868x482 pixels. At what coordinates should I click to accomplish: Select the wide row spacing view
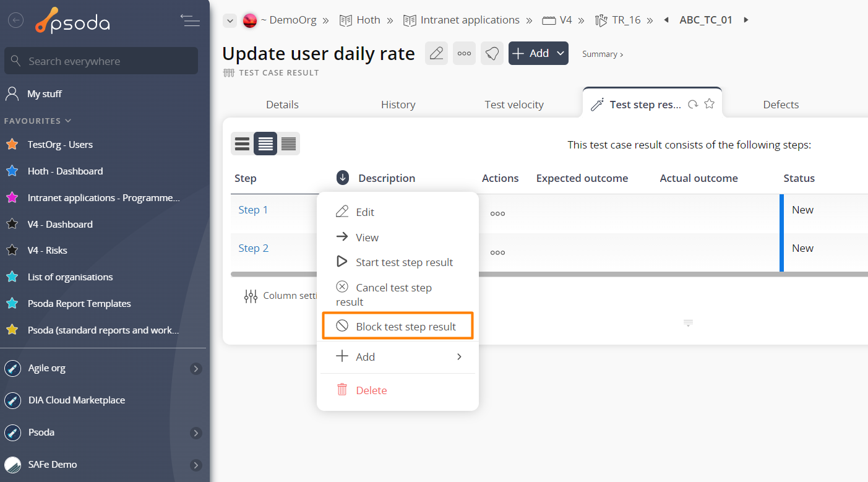coord(242,144)
